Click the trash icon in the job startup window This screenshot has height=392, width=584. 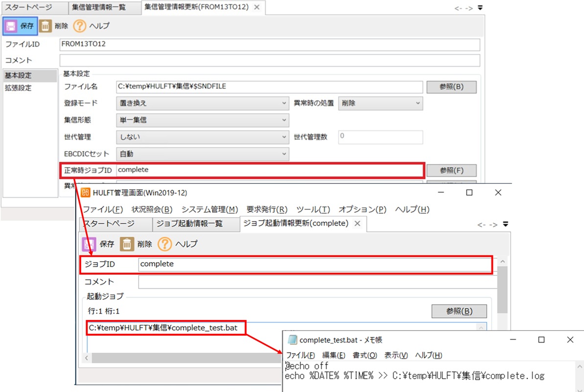click(x=127, y=244)
